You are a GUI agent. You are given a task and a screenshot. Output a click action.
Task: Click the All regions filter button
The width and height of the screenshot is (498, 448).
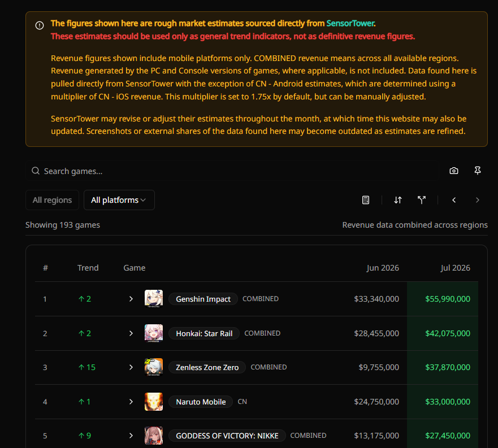[x=52, y=200]
